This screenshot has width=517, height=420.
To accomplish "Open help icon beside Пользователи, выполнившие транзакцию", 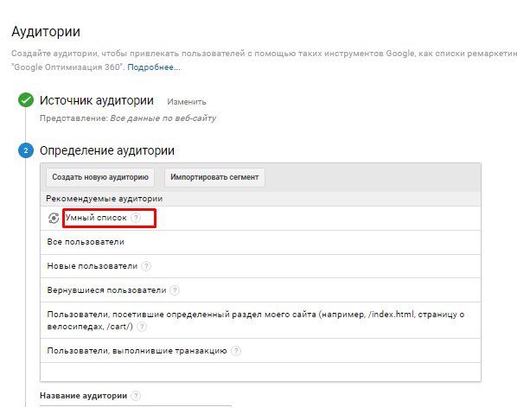I will tap(236, 351).
